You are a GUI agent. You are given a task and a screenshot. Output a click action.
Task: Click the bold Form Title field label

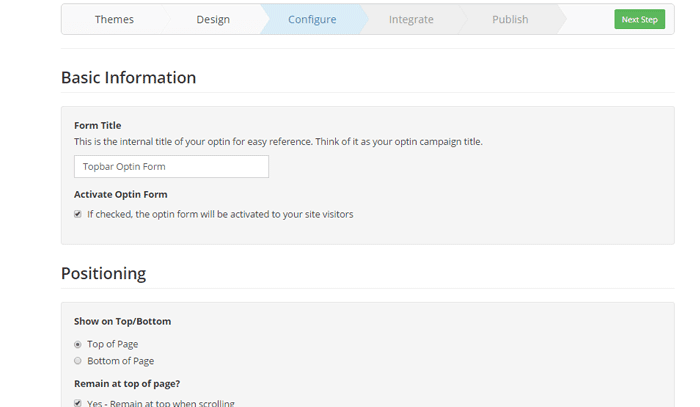point(97,125)
